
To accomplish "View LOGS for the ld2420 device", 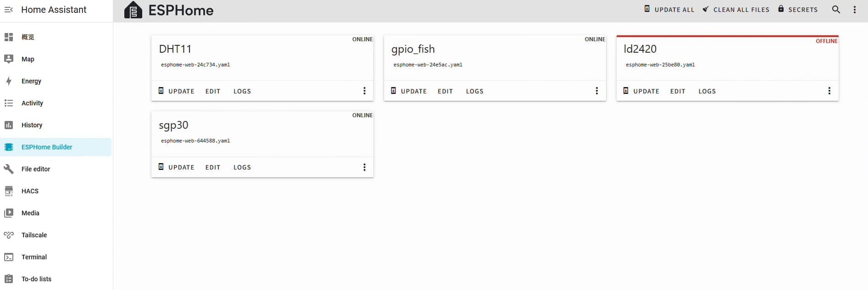I will pyautogui.click(x=707, y=91).
